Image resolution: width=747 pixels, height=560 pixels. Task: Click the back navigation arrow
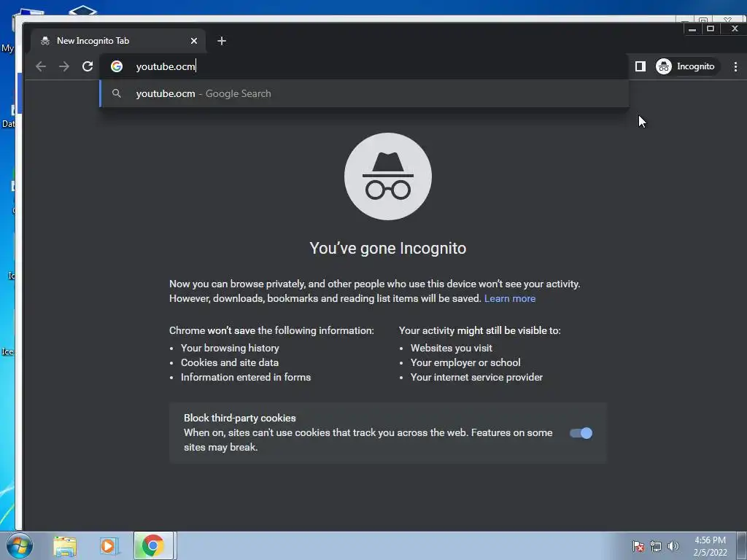(x=41, y=66)
